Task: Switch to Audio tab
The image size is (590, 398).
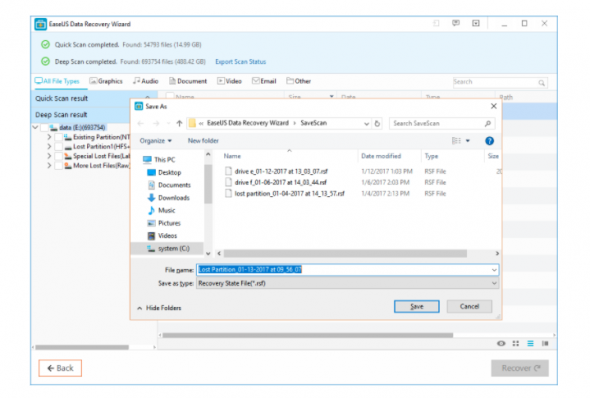Action: click(145, 81)
